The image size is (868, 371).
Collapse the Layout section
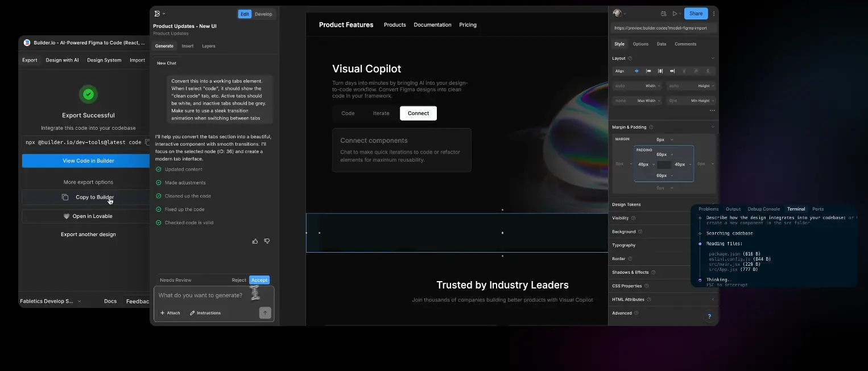pyautogui.click(x=713, y=58)
